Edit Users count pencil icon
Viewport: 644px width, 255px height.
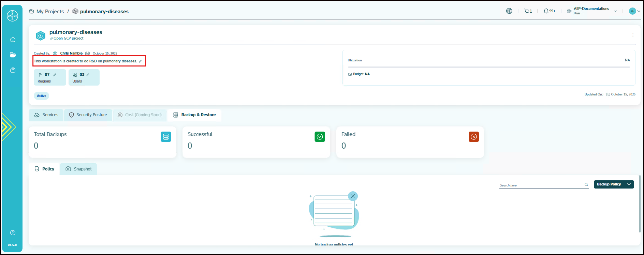(x=88, y=75)
